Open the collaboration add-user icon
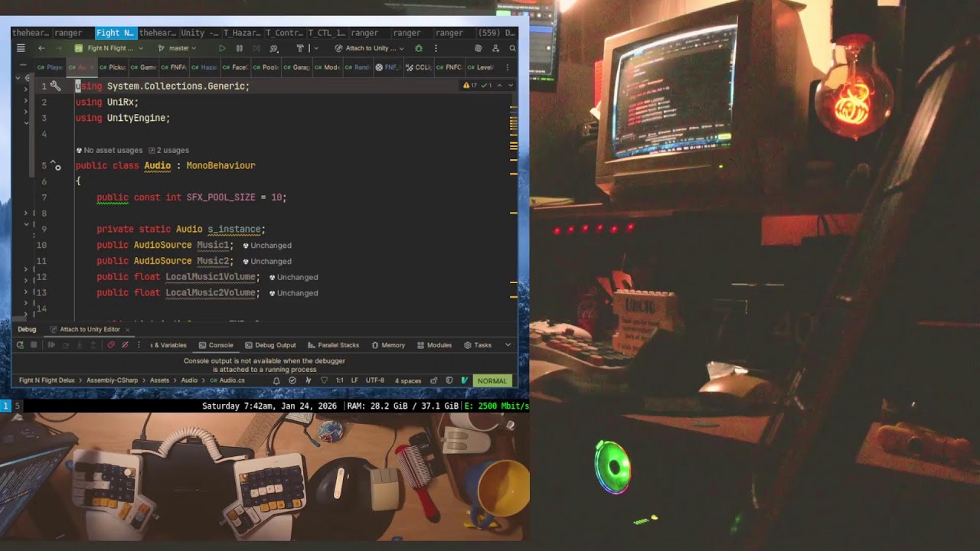This screenshot has height=551, width=980. click(495, 48)
